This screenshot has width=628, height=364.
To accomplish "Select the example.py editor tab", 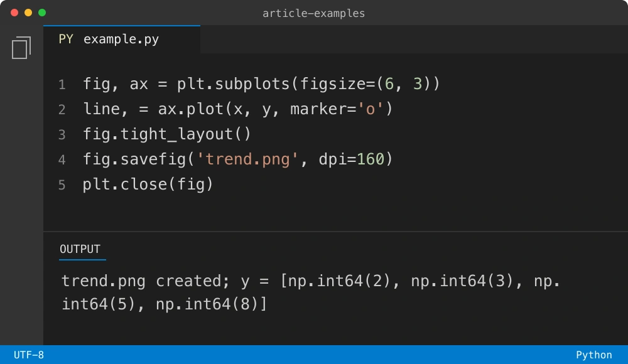I will [x=122, y=40].
